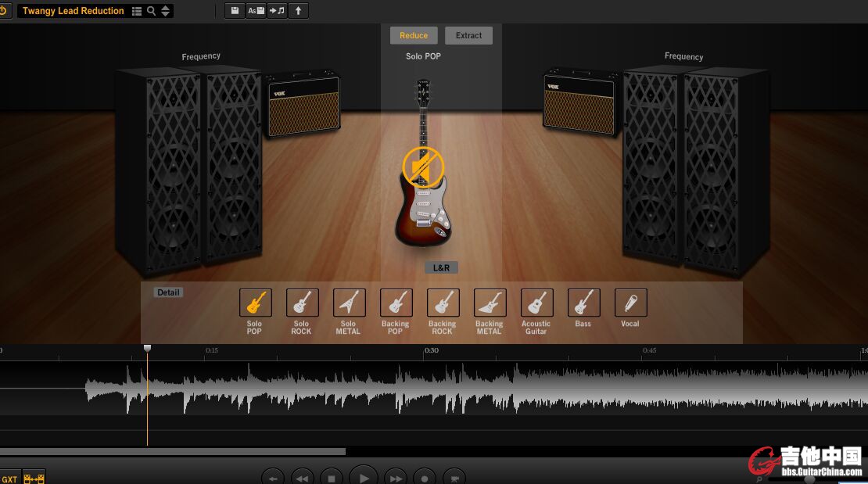The height and width of the screenshot is (484, 868).
Task: Switch to the Extract tab
Action: point(469,35)
